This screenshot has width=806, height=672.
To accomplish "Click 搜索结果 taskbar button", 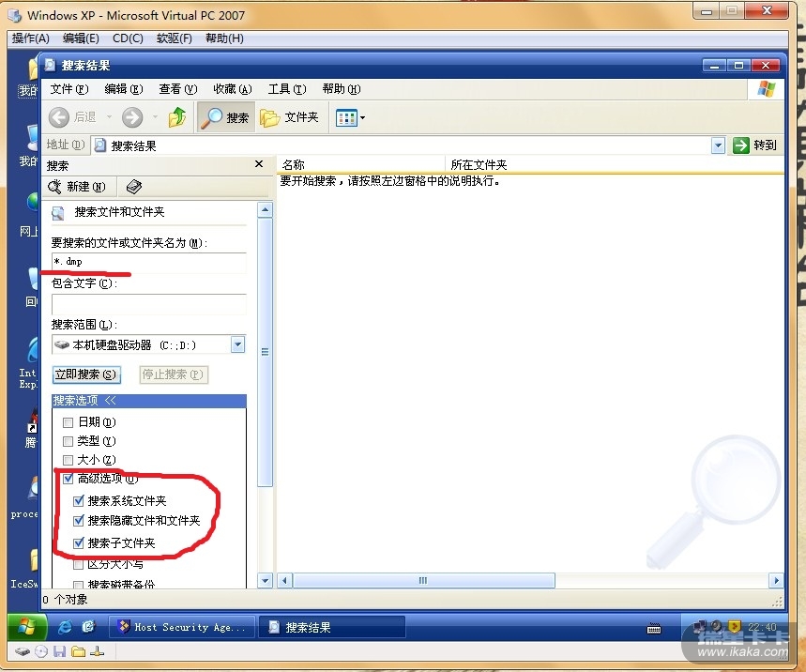I will [332, 627].
